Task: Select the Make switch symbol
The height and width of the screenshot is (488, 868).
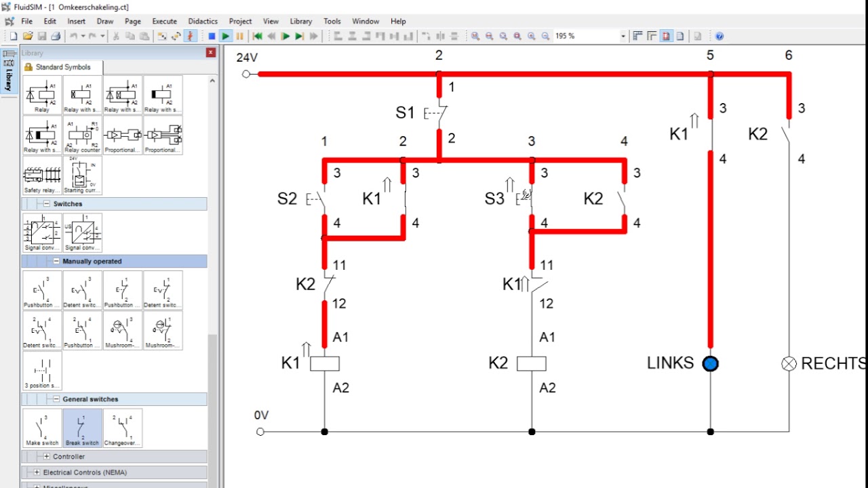Action: click(x=42, y=428)
